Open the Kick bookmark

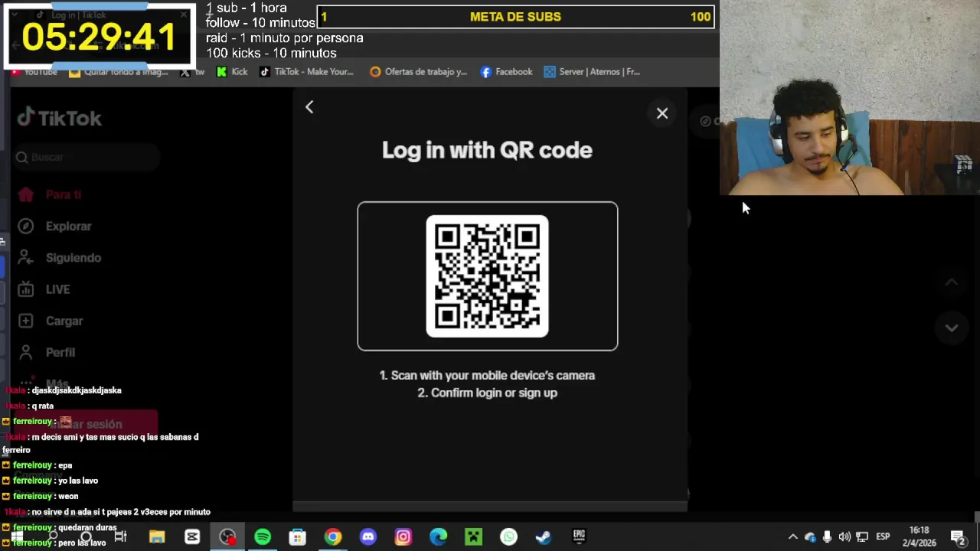pyautogui.click(x=232, y=72)
